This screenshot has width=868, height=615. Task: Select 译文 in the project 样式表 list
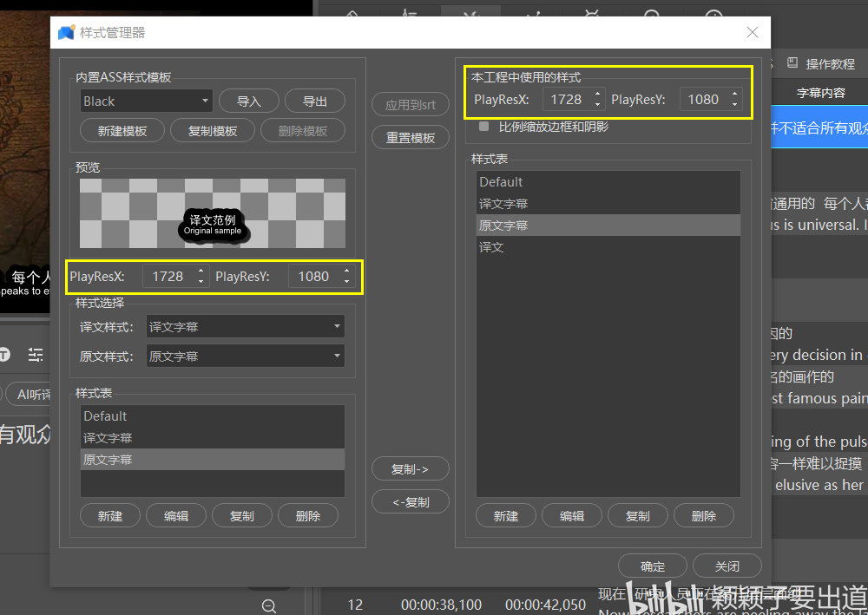(608, 247)
